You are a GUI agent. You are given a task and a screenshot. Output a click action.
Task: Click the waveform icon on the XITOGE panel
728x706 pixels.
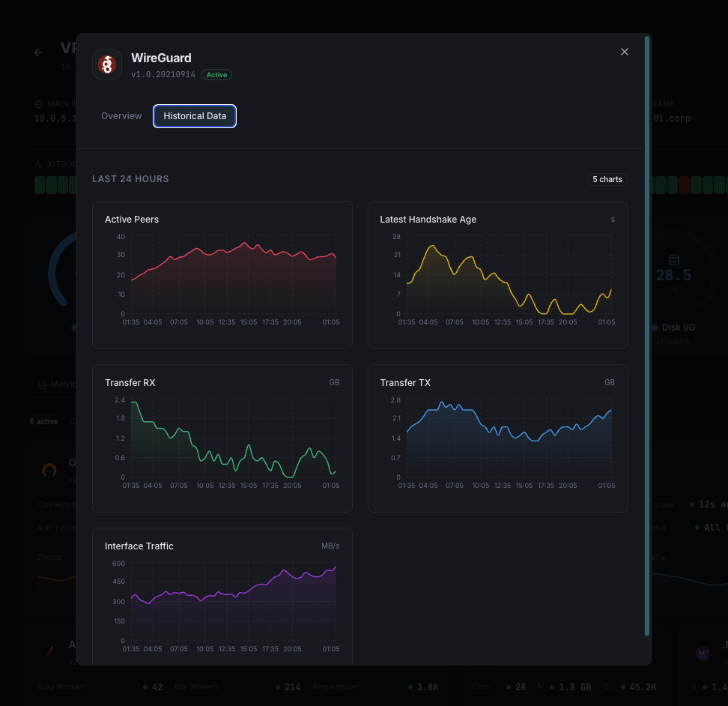(37, 164)
